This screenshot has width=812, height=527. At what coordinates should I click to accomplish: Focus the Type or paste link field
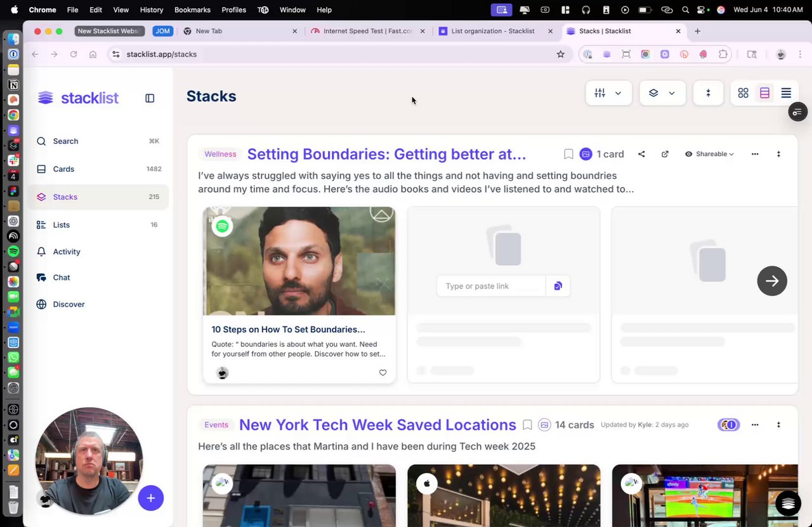point(491,286)
